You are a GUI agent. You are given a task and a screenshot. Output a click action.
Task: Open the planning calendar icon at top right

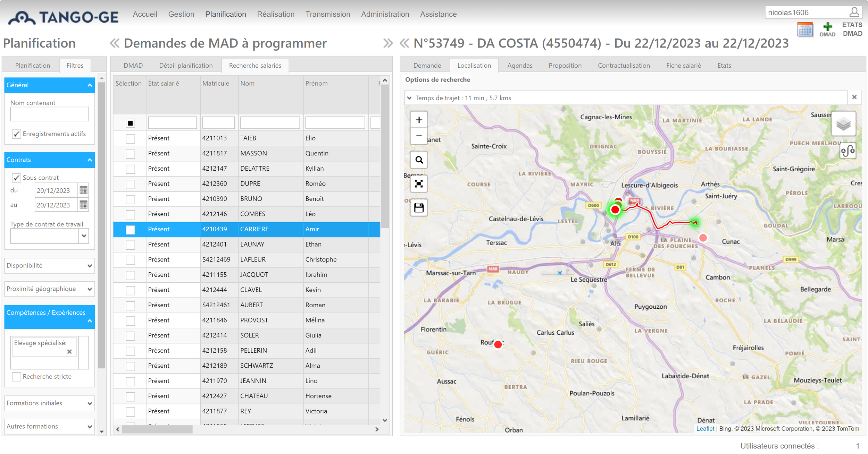(x=805, y=29)
